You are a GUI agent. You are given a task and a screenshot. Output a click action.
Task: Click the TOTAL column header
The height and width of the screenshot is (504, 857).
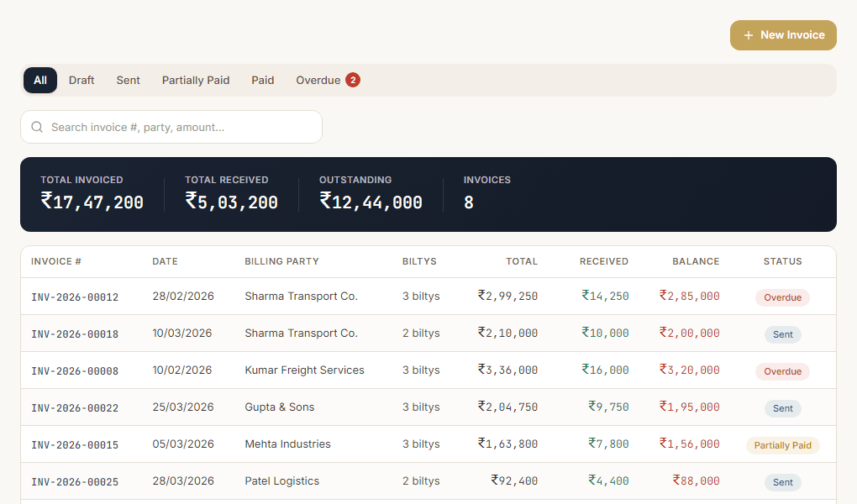pyautogui.click(x=522, y=261)
